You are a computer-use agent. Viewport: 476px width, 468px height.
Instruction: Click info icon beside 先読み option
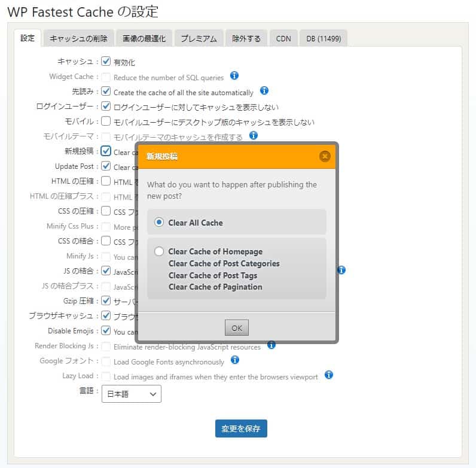click(x=264, y=91)
